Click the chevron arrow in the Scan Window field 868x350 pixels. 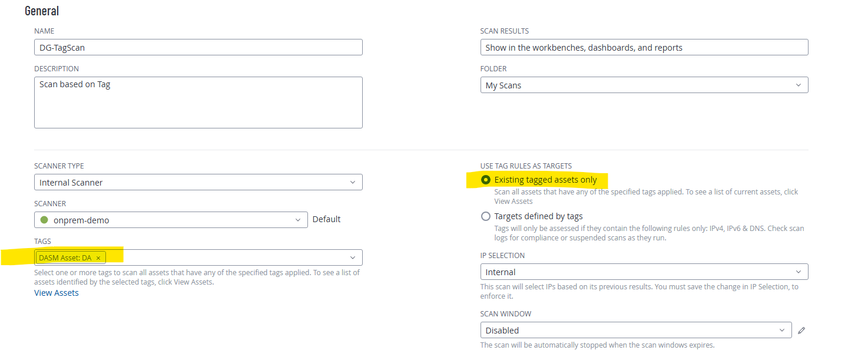(782, 330)
